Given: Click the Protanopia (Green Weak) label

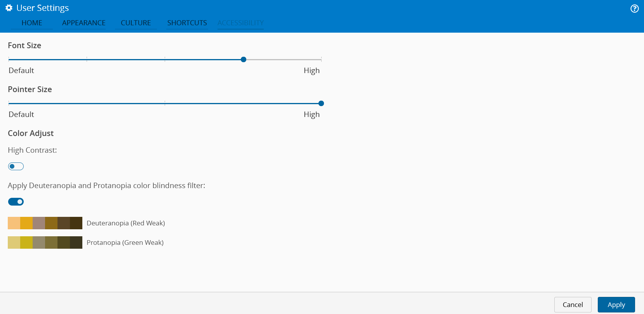Looking at the screenshot, I should 125,242.
